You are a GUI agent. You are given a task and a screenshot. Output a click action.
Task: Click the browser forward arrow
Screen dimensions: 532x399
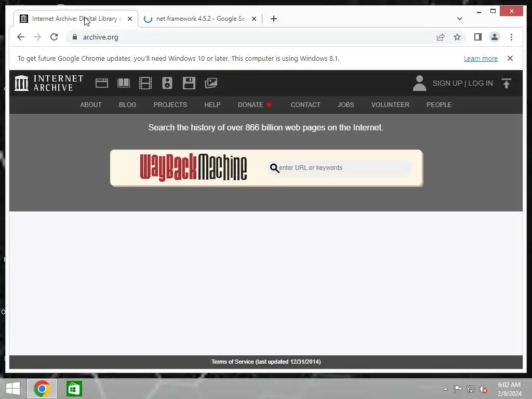click(37, 37)
